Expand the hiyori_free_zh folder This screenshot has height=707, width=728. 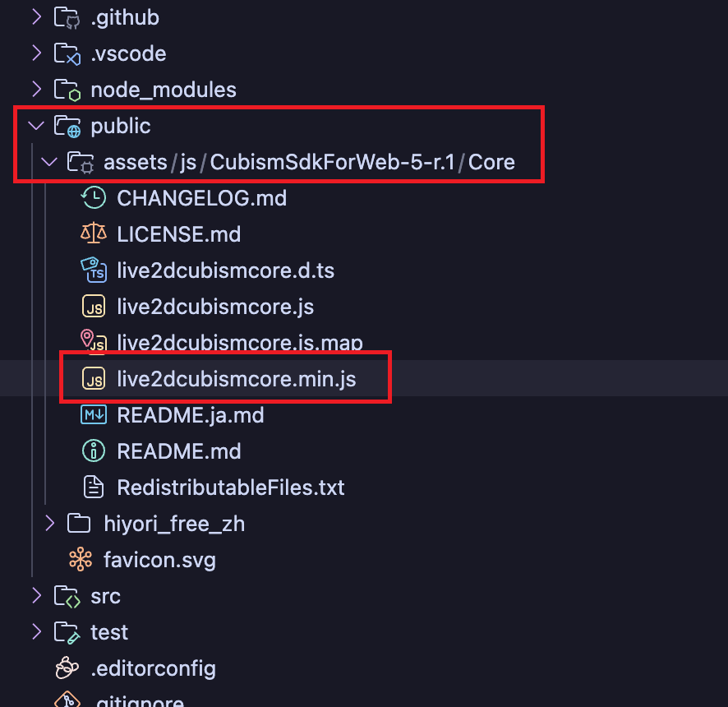point(49,524)
